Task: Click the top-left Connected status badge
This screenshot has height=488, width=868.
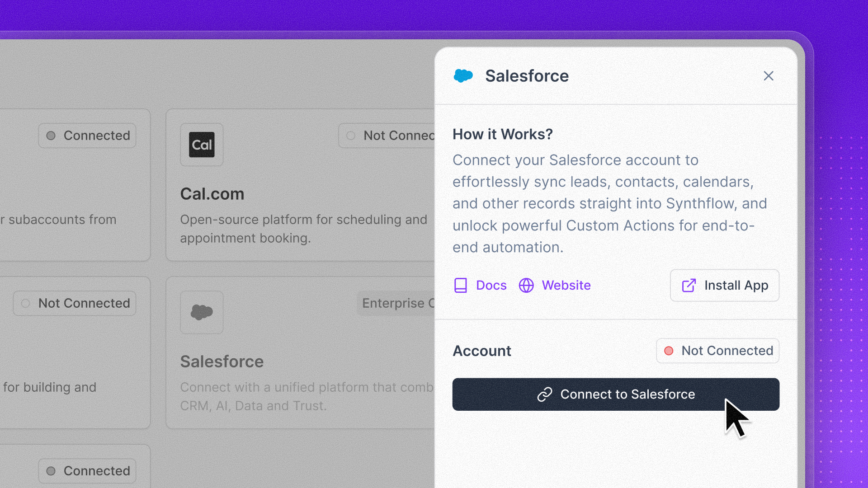Action: tap(87, 136)
